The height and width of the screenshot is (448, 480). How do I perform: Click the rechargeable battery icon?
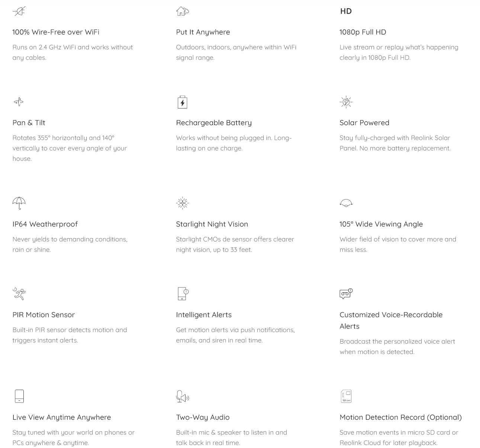point(182,102)
